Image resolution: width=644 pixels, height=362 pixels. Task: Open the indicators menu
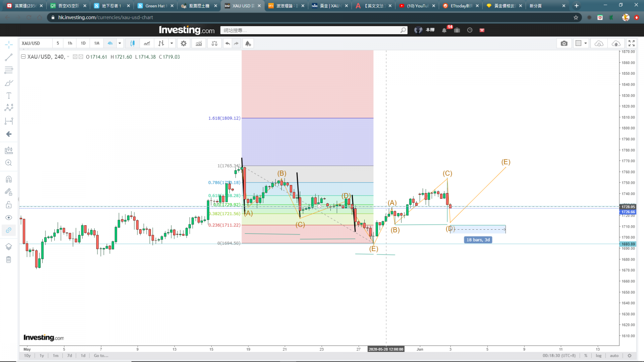(x=199, y=43)
